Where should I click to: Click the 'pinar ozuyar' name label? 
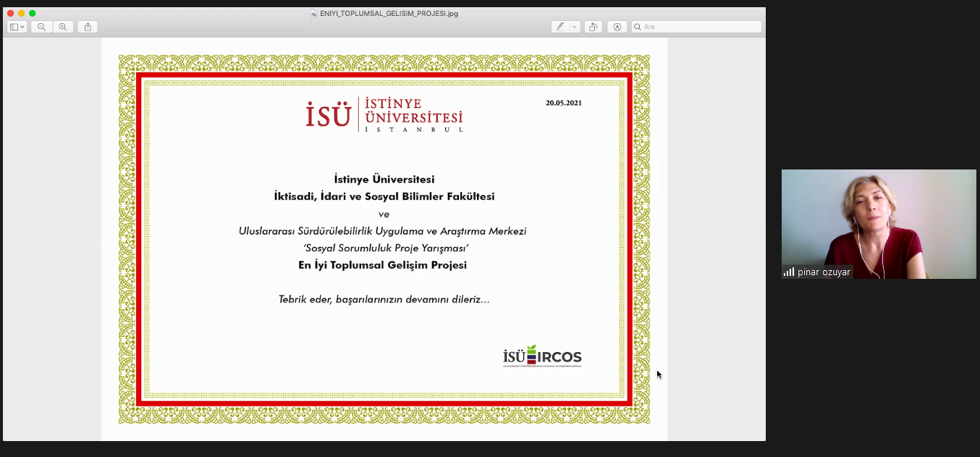[x=824, y=272]
